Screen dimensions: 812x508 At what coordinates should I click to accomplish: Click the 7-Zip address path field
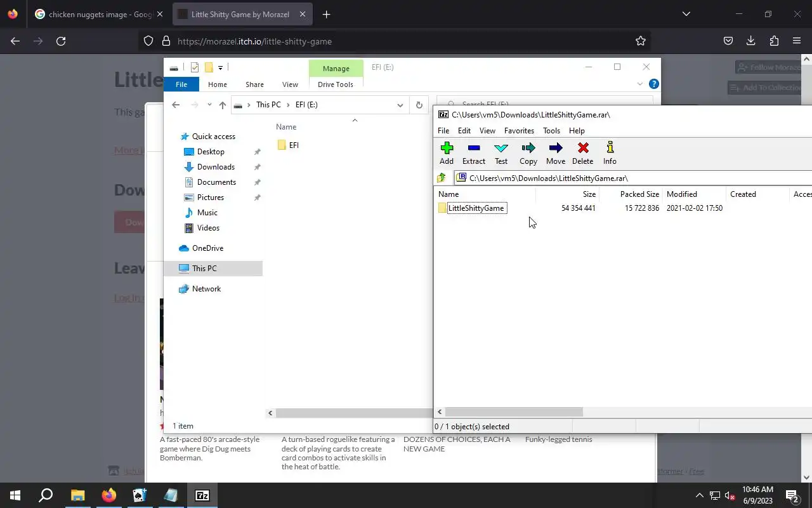(x=633, y=178)
